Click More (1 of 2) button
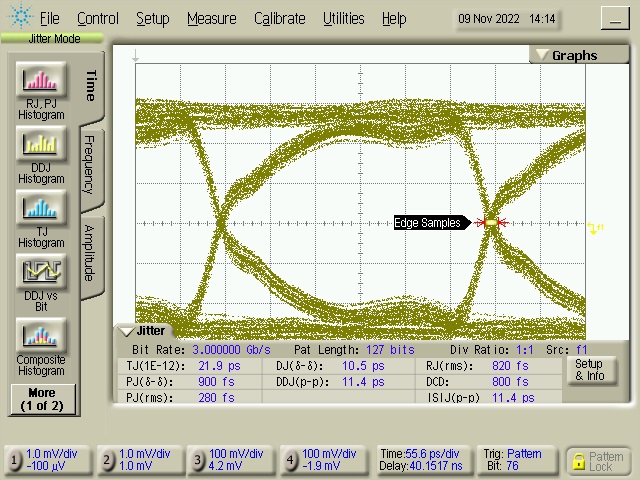 pos(41,399)
